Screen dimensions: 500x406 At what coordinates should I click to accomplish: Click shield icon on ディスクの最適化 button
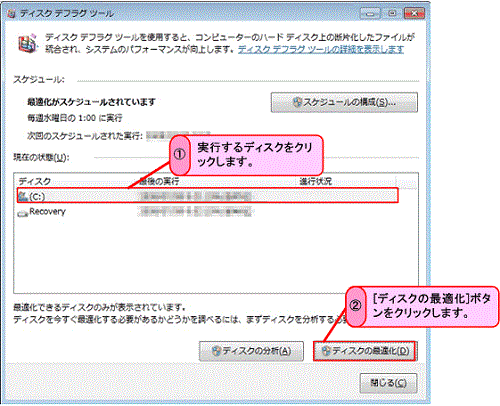point(326,351)
